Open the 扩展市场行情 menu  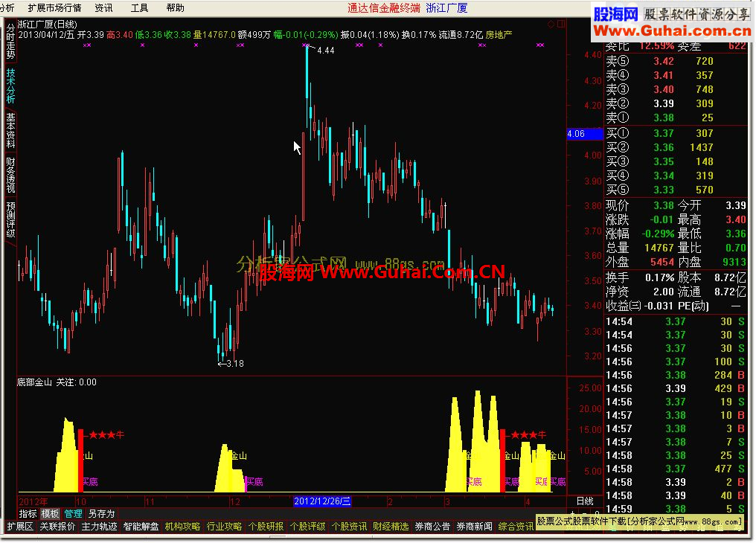tap(54, 7)
